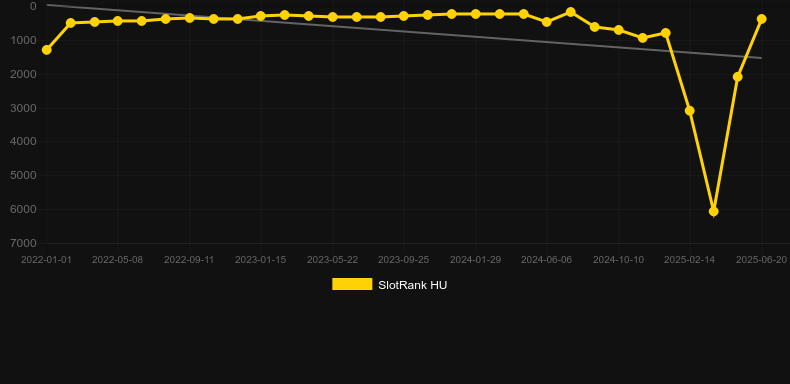Select the highest-ranked point just after 2024-06-06
Image resolution: width=790 pixels, height=384 pixels.
pyautogui.click(x=570, y=12)
